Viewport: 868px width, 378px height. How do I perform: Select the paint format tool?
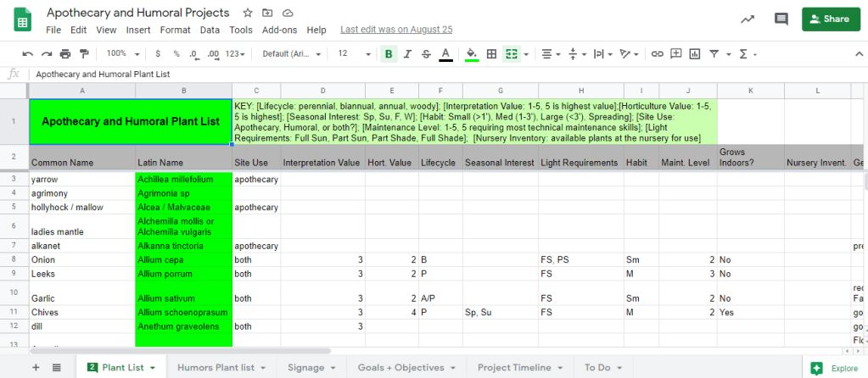(83, 53)
